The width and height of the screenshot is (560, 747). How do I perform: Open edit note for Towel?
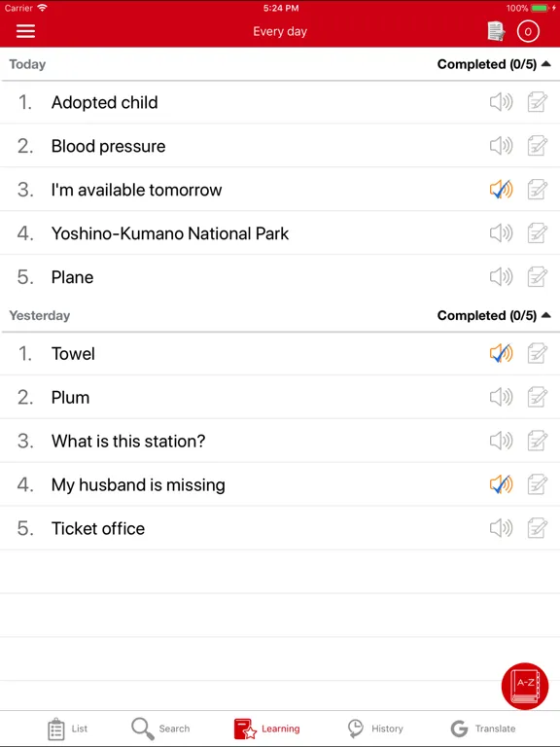tap(537, 353)
